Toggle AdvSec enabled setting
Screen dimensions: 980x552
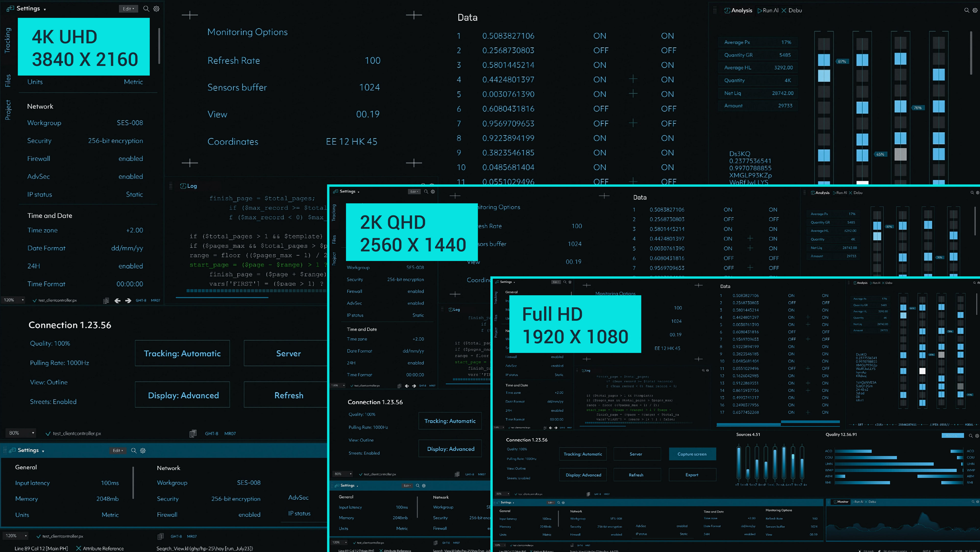coord(131,176)
